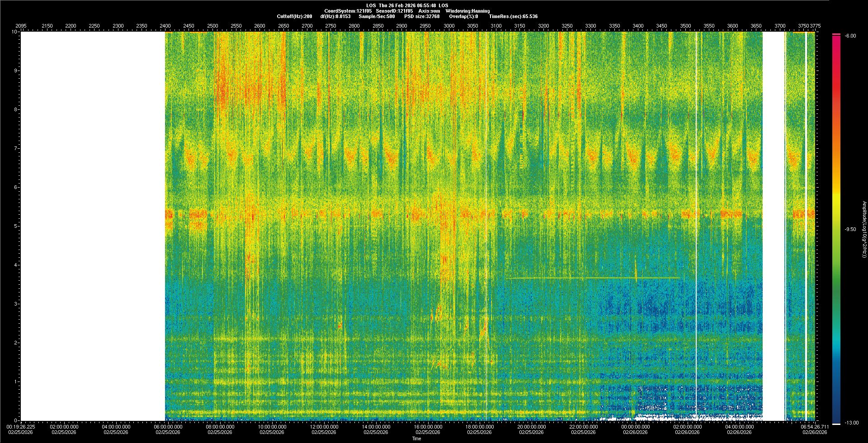868x443 pixels.
Task: Click the -13.00 minimum label on colorbar
Action: 850,423
